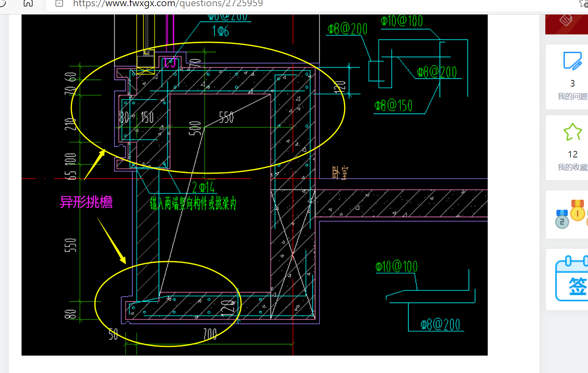Click the 卧室 room label in drawing
Viewport: 588px width, 373px height.
click(x=340, y=172)
